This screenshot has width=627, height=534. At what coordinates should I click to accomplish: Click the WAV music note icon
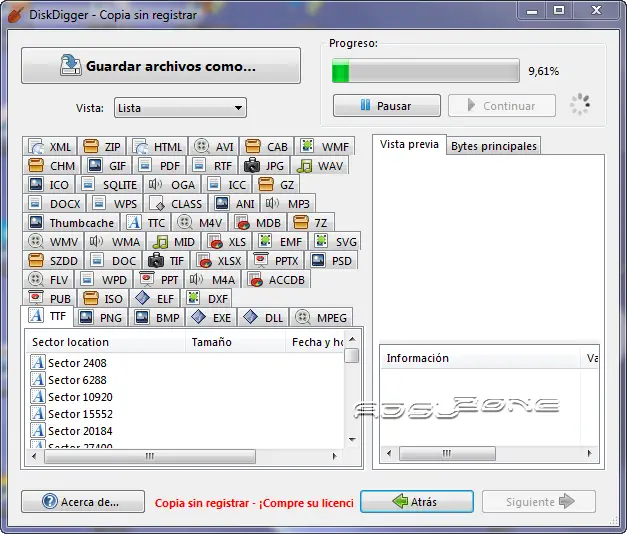pyautogui.click(x=304, y=165)
